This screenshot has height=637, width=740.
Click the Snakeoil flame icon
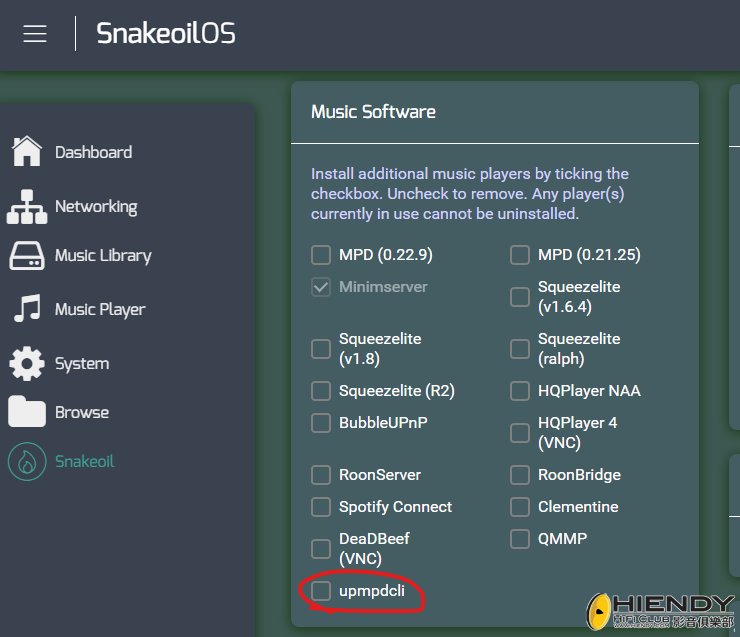tap(27, 461)
